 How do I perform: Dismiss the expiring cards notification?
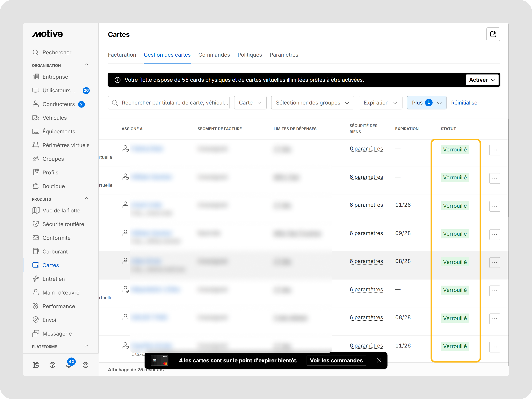click(379, 361)
